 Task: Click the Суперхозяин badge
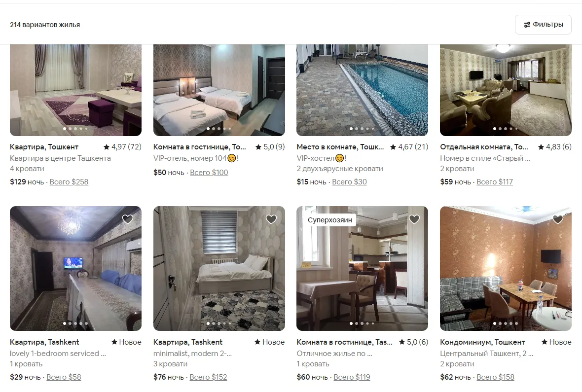click(x=329, y=220)
